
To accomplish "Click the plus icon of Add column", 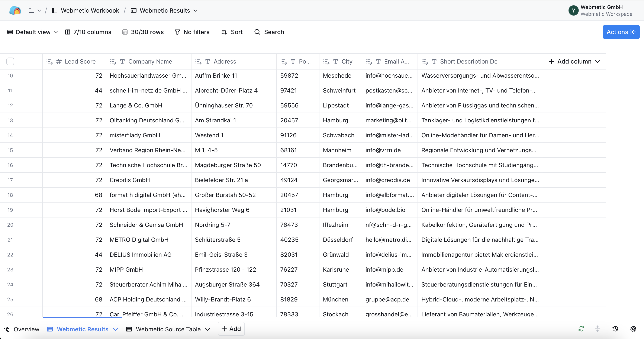I will point(551,61).
